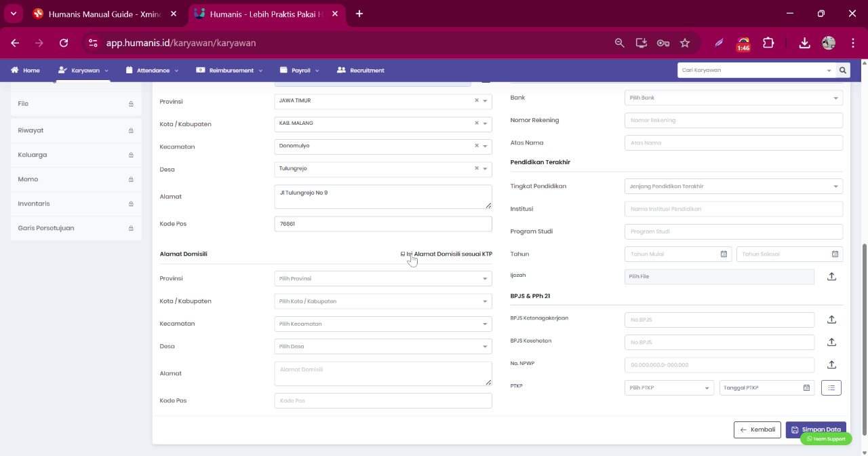Viewport: 868px width, 456px height.
Task: Click the No. NPWP input field
Action: click(719, 365)
